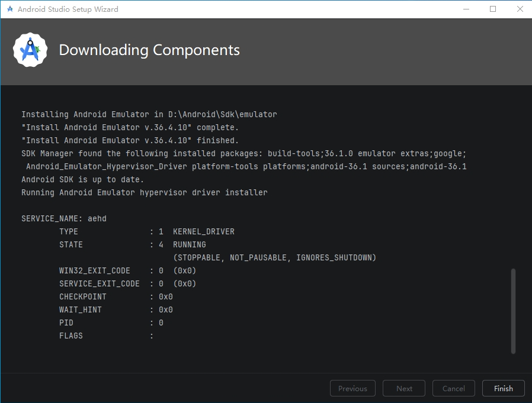
Task: Click the Android Studio logo in header
Action: 30,50
